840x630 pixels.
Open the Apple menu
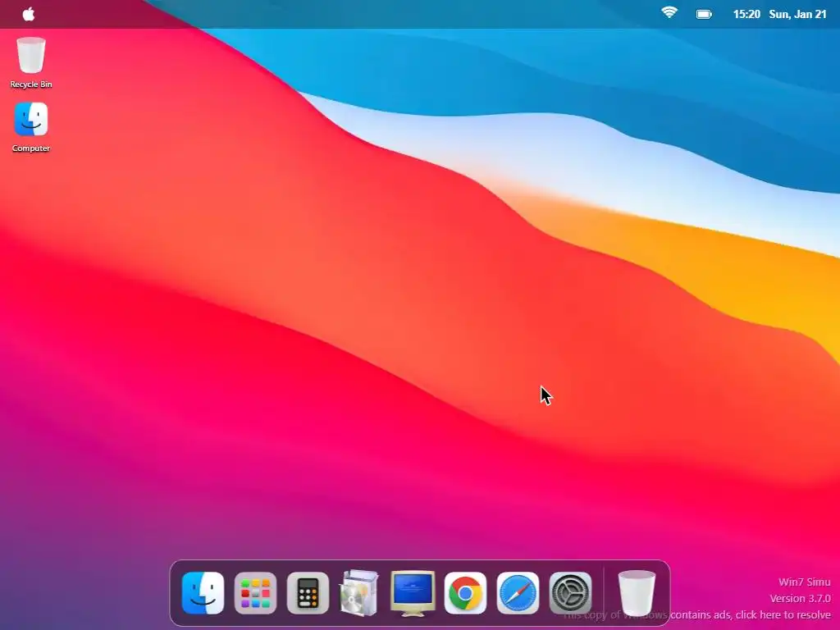point(29,14)
